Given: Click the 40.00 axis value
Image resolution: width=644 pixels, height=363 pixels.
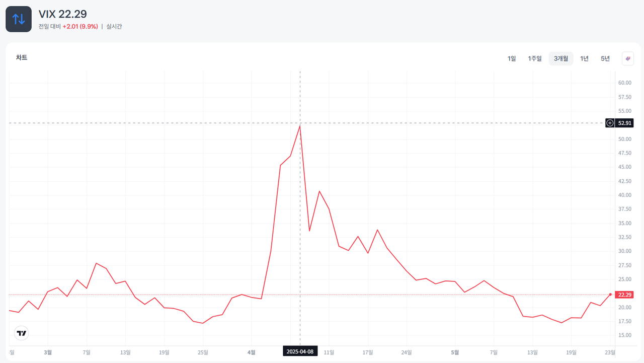Looking at the screenshot, I should click(625, 195).
